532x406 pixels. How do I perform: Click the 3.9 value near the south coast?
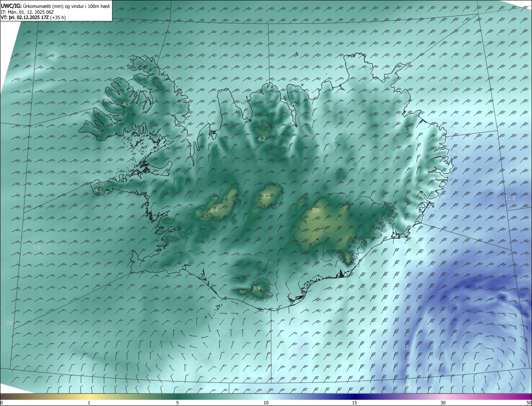[256, 288]
